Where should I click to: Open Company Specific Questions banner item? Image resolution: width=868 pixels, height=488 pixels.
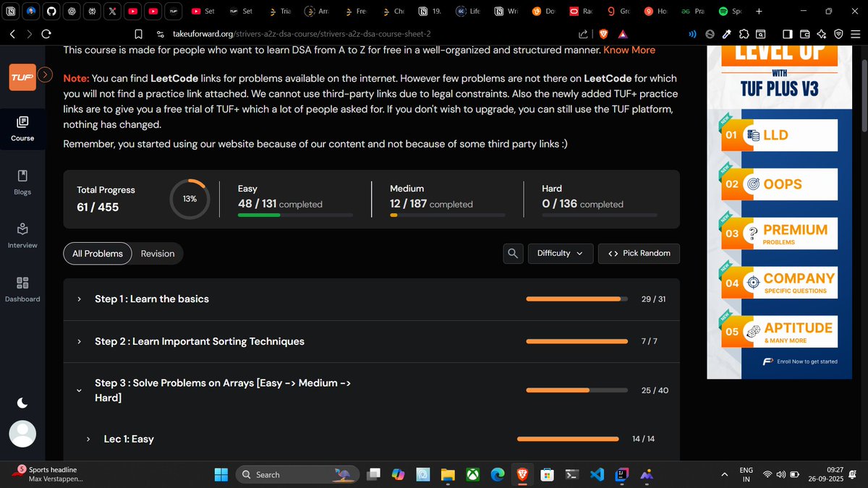[780, 282]
